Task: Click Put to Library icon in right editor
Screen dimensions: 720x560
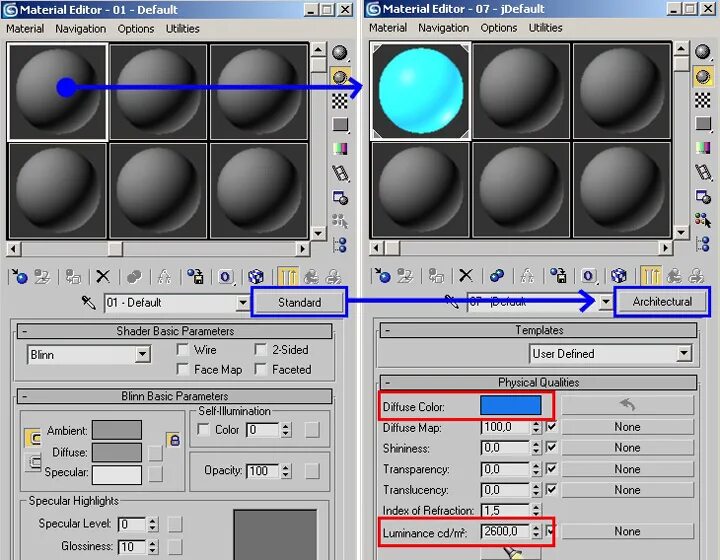Action: tap(558, 275)
